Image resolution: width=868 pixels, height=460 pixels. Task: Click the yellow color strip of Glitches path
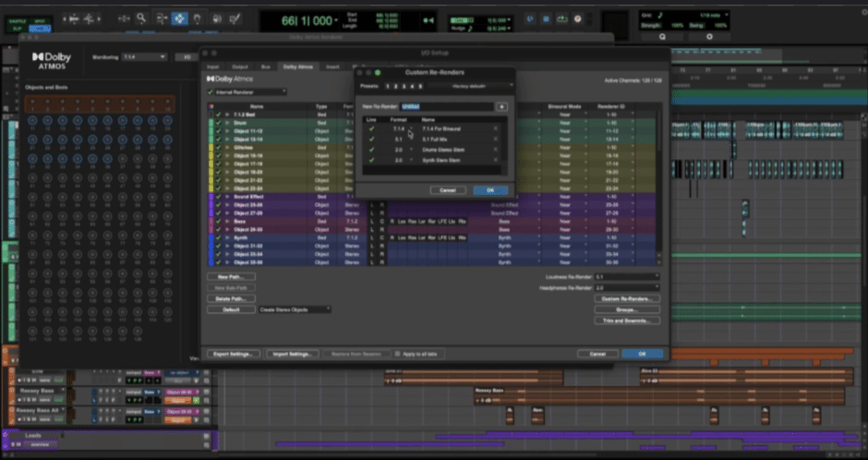point(211,148)
